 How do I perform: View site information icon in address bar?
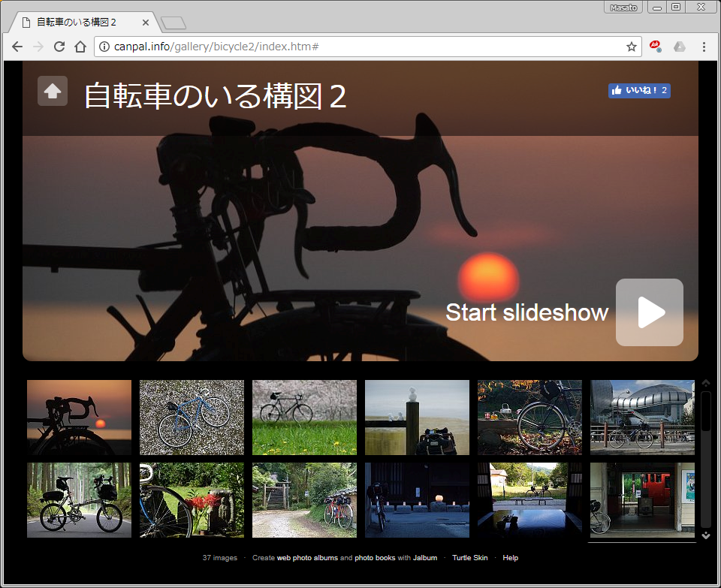pyautogui.click(x=105, y=47)
